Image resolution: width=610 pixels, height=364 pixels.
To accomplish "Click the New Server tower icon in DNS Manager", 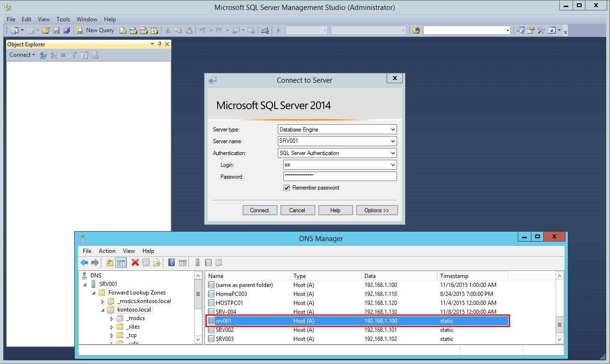I will [197, 262].
